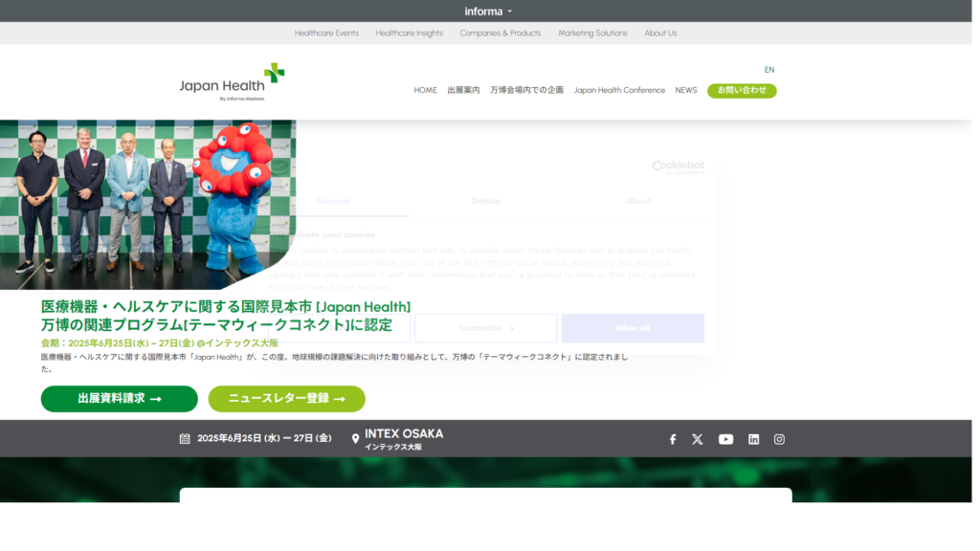The image size is (980, 551).
Task: Open the Instagram social icon
Action: (779, 439)
